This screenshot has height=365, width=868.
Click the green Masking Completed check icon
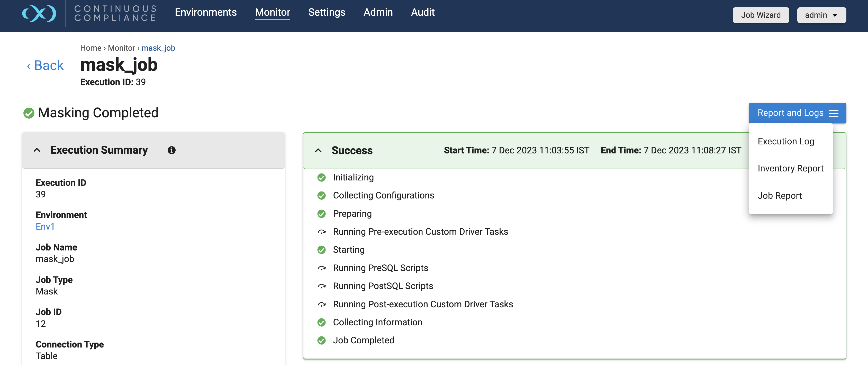(x=29, y=113)
